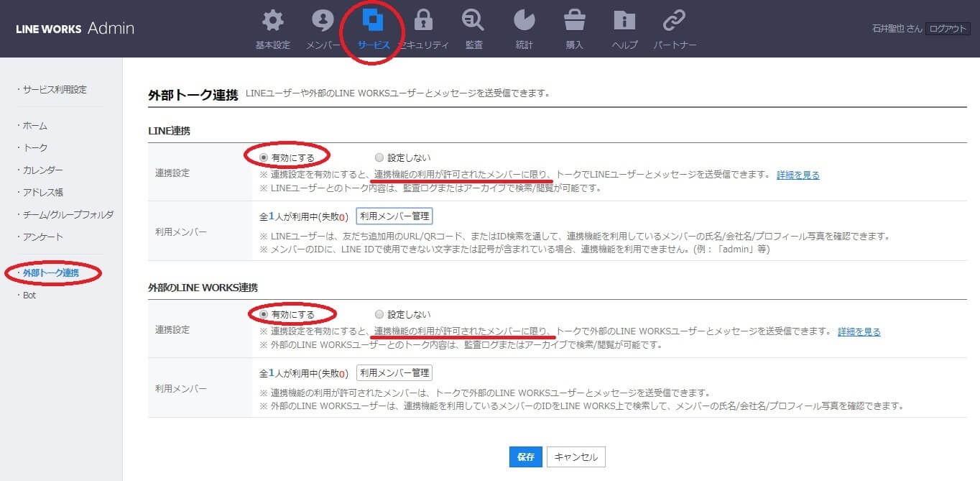The width and height of the screenshot is (980, 481).
Task: Open 外部トーク連携 in the sidebar
Action: click(50, 273)
